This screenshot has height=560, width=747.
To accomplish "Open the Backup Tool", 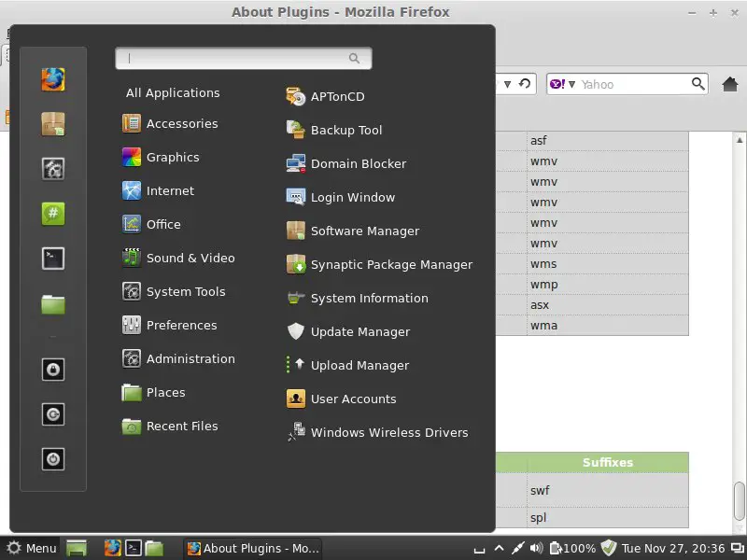I will (x=334, y=130).
